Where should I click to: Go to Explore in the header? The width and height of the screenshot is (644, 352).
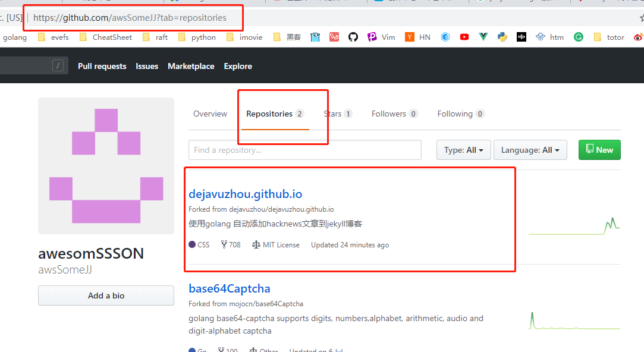pos(238,66)
